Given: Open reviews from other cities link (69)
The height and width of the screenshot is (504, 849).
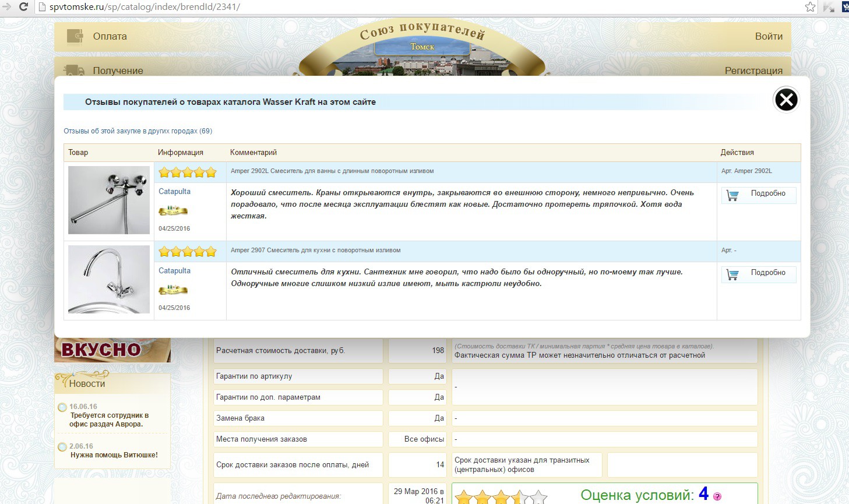Looking at the screenshot, I should (x=138, y=131).
